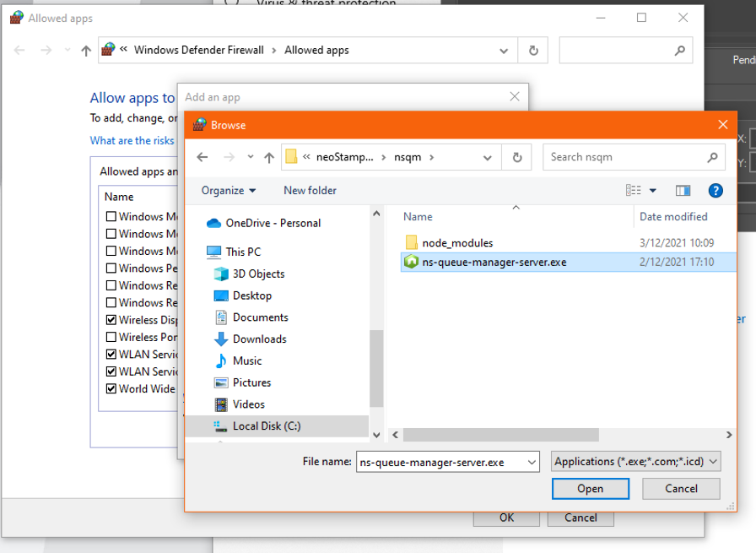Screen dimensions: 756x553
Task: Click the horizontal scrollbar in file list
Action: coord(501,435)
